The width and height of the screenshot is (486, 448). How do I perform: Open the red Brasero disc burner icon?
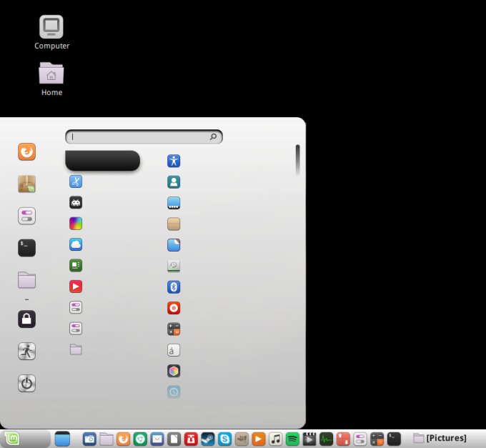(x=174, y=308)
